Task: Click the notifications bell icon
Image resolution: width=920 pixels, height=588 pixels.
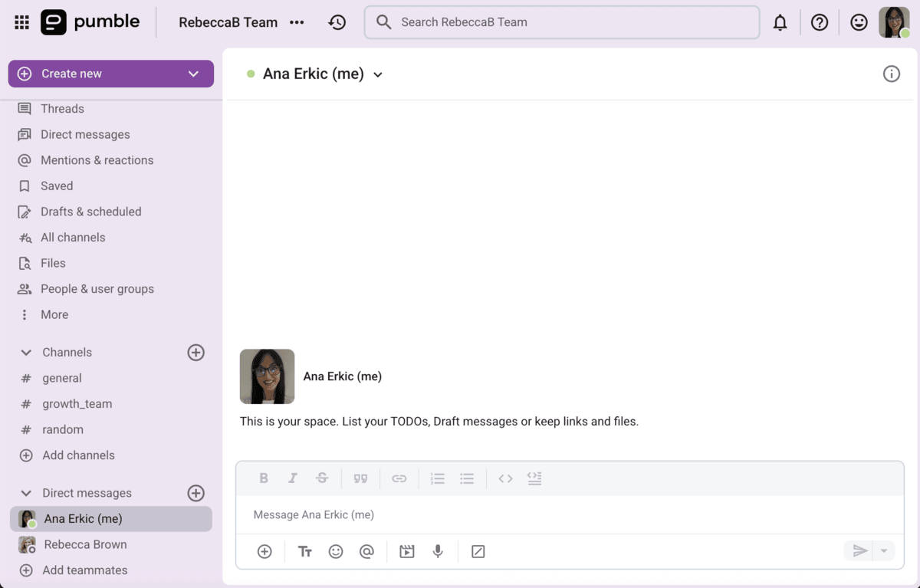Action: click(780, 23)
